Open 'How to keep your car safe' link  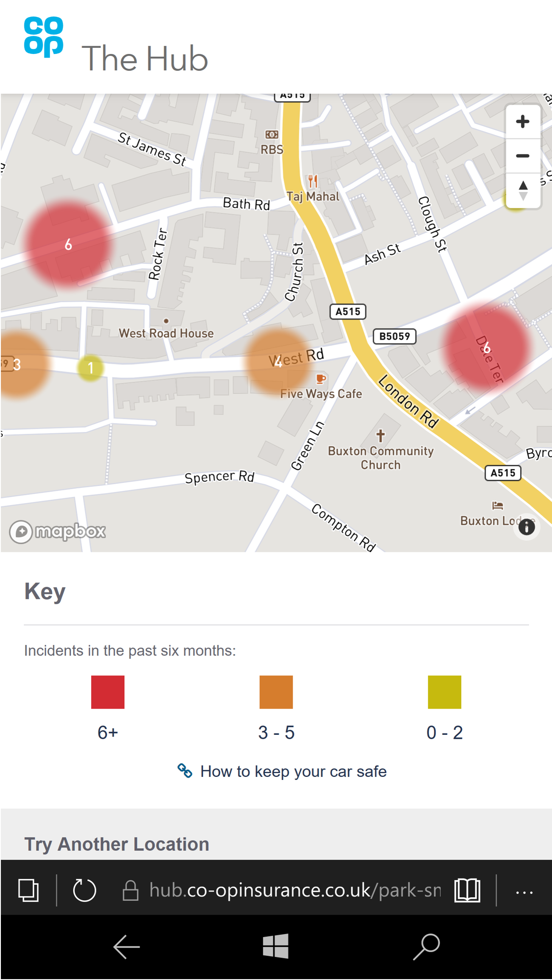(293, 772)
